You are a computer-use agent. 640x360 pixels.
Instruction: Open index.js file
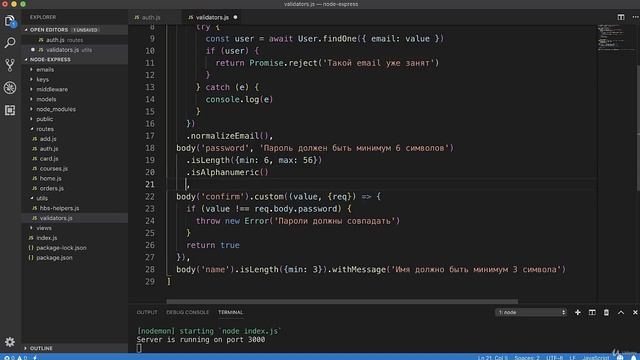click(x=47, y=238)
